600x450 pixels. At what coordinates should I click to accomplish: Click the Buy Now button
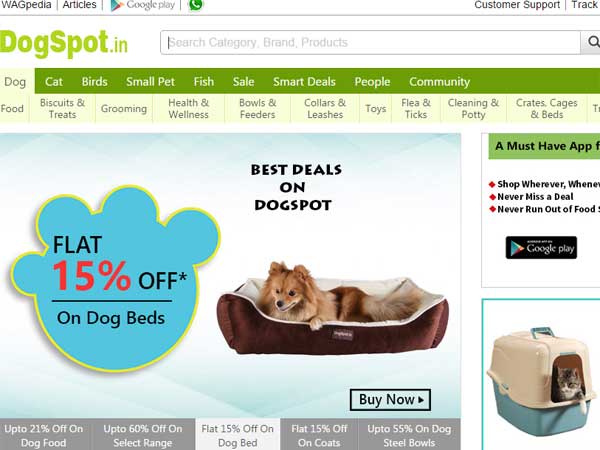390,400
